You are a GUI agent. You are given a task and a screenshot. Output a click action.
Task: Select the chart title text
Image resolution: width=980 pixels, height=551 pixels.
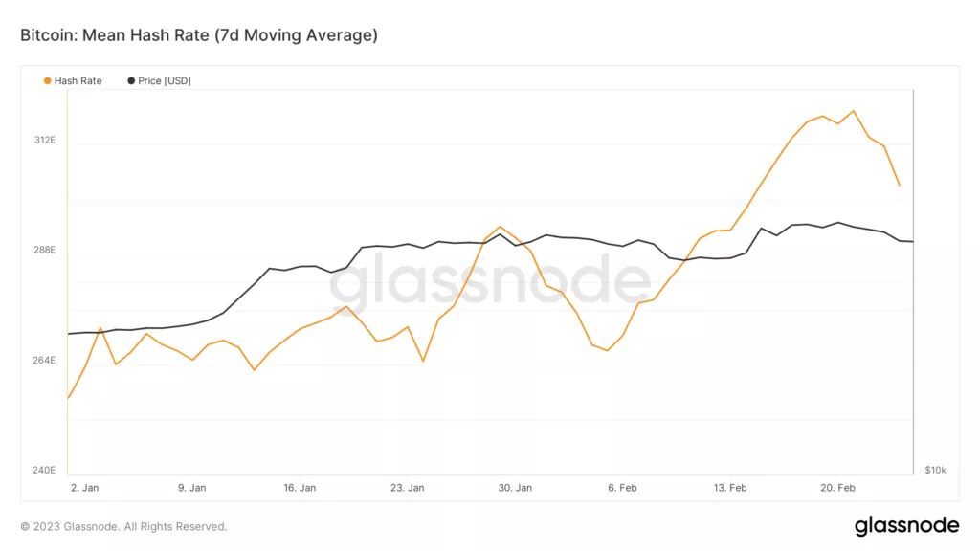(x=199, y=35)
